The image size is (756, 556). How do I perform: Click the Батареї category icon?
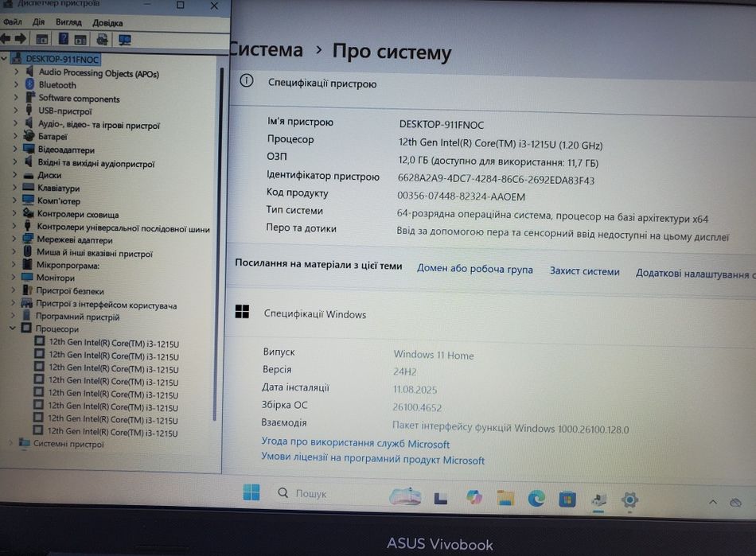tap(29, 136)
